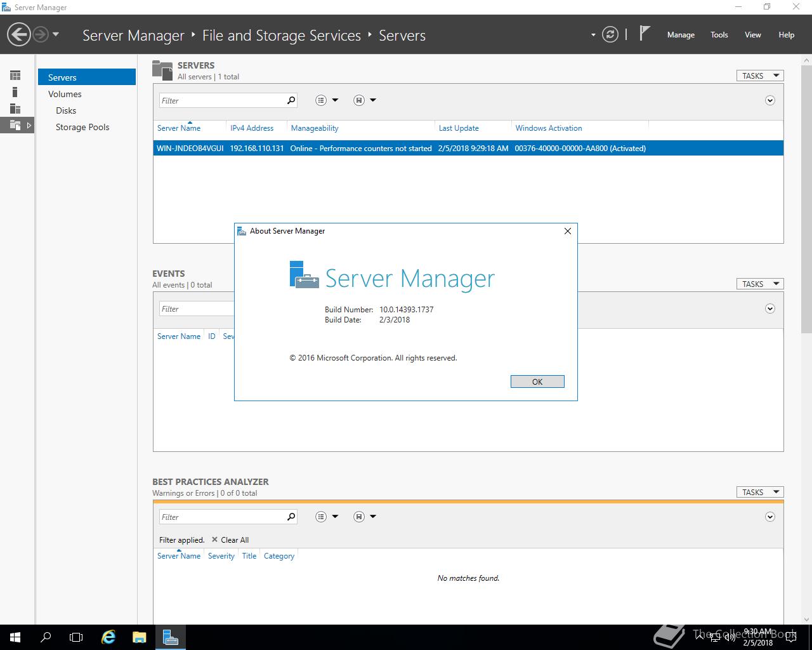This screenshot has width=812, height=650.
Task: Sort servers by Server Name column
Action: coord(179,128)
